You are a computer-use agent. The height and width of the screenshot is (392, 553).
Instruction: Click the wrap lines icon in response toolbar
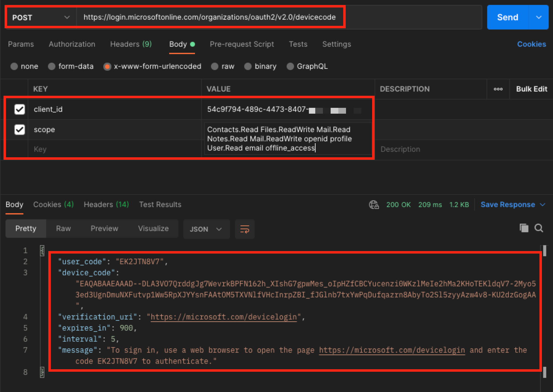click(x=245, y=229)
